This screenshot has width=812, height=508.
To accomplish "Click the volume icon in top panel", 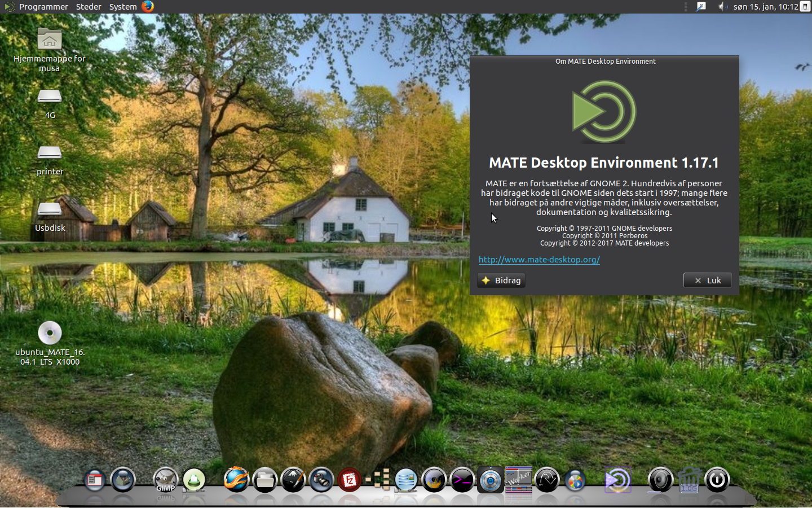I will (x=722, y=7).
